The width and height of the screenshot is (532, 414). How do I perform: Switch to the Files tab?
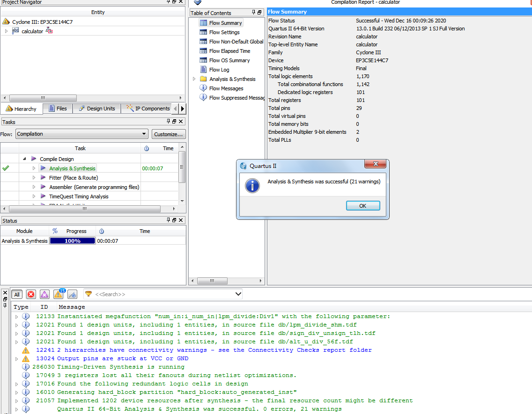click(58, 109)
